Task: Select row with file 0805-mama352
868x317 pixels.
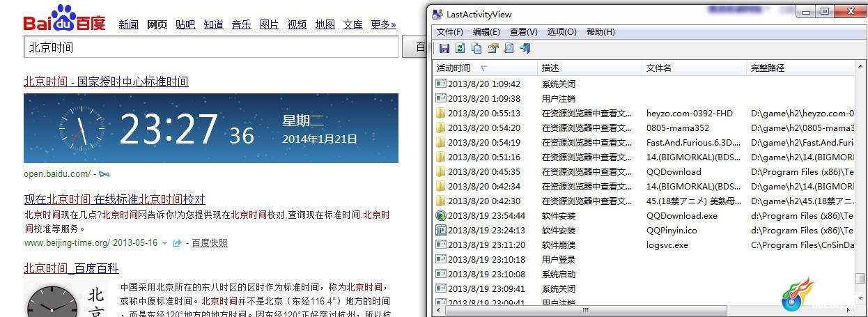Action: [644, 127]
